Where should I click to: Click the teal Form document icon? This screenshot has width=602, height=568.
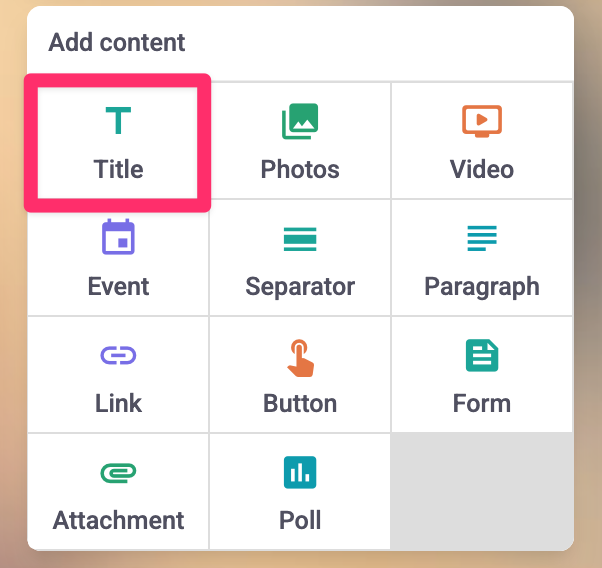(482, 355)
